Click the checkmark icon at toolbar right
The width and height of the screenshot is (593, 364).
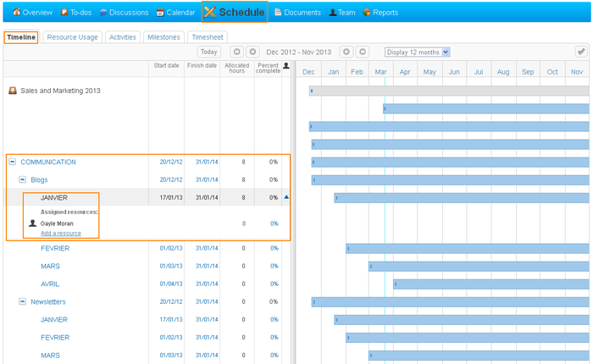point(581,52)
